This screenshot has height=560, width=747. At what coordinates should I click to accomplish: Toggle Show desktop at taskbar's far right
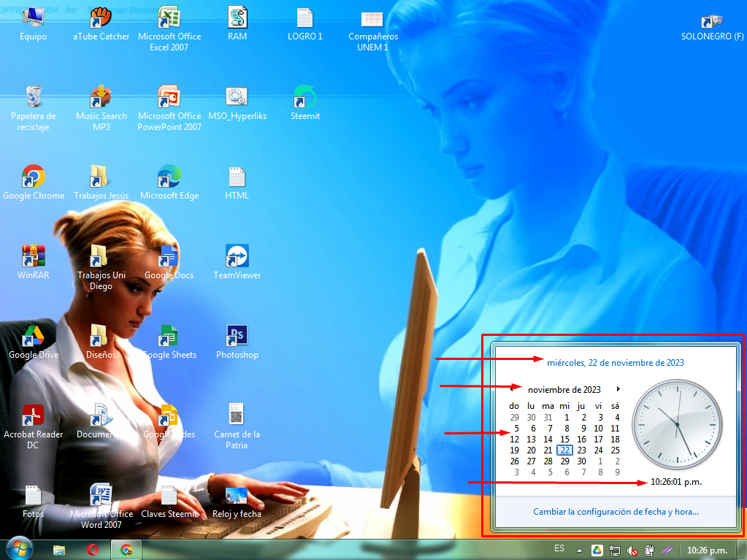coord(743,549)
